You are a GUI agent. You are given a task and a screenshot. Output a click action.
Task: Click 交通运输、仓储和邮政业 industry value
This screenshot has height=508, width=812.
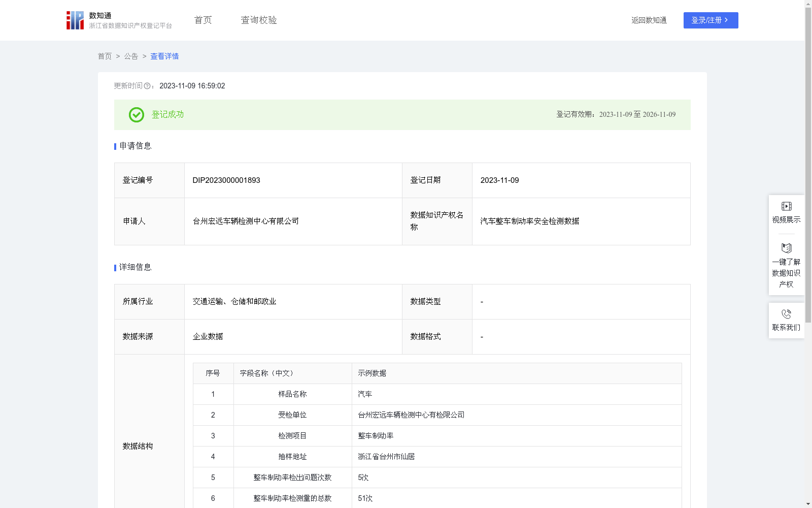tap(234, 302)
